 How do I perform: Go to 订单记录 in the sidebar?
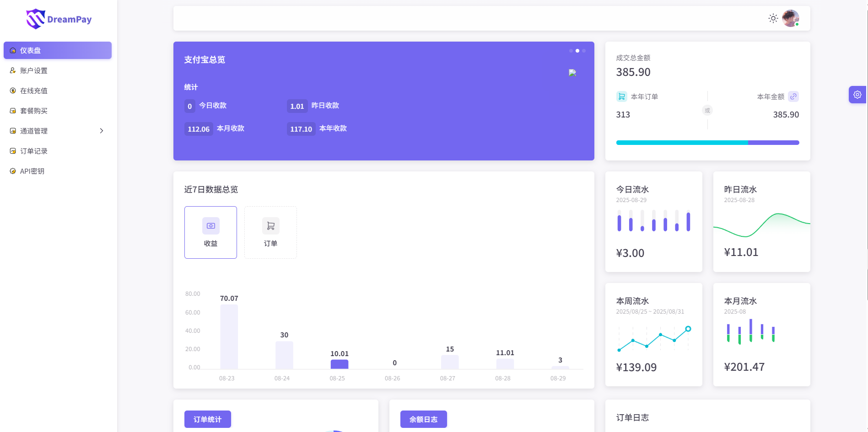[x=32, y=151]
